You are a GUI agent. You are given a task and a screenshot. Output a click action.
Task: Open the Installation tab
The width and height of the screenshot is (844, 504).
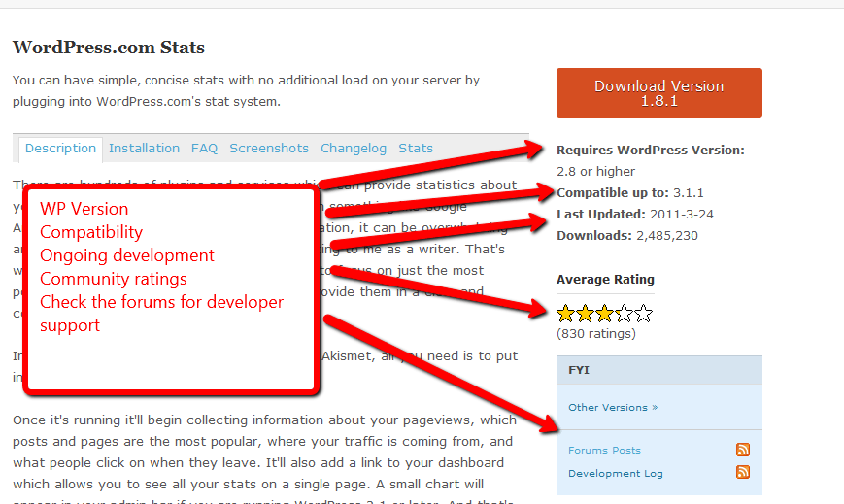point(145,148)
